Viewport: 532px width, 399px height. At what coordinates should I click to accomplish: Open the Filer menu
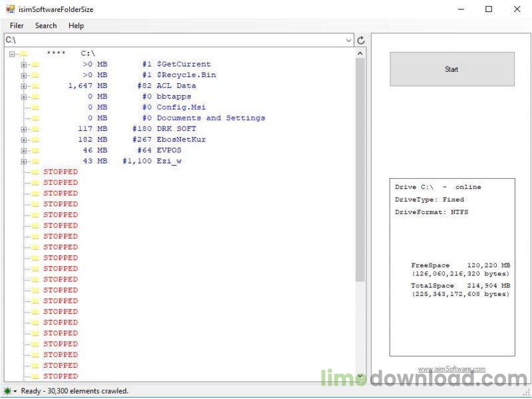pyautogui.click(x=17, y=25)
